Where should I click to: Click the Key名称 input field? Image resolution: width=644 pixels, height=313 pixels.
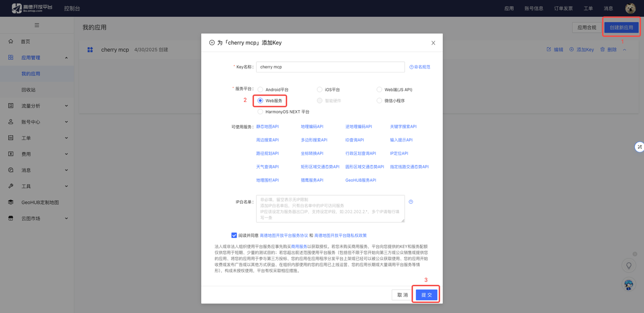[x=330, y=67]
